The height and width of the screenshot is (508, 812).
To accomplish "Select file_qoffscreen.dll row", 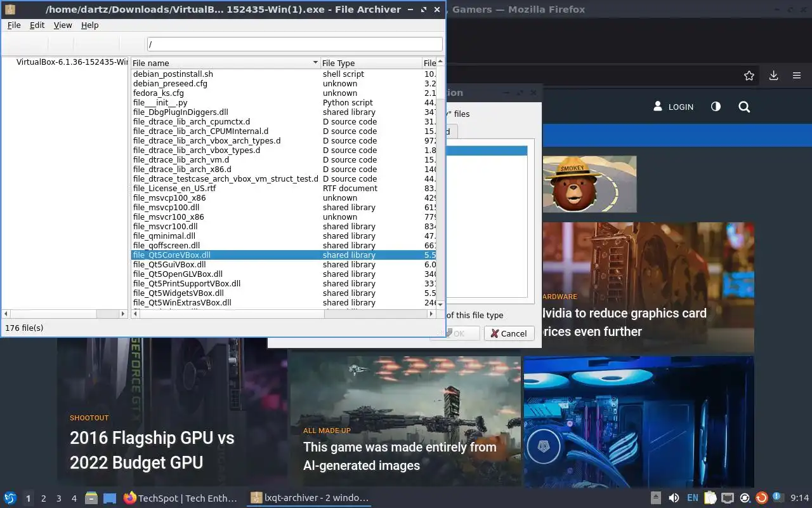I will point(284,246).
